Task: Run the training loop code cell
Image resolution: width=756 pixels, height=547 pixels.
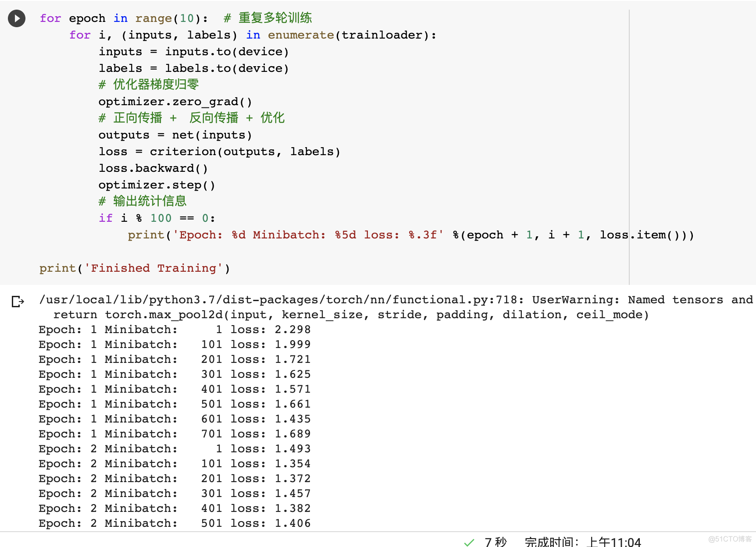Action: 17,18
